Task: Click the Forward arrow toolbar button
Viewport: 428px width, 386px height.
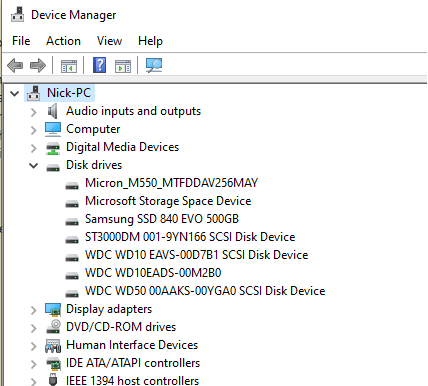Action: [38, 65]
